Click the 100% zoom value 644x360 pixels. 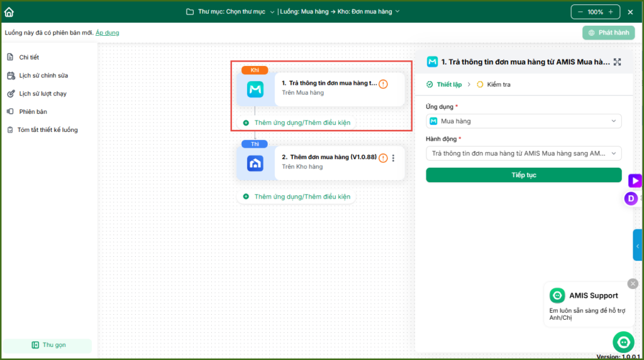pyautogui.click(x=595, y=12)
